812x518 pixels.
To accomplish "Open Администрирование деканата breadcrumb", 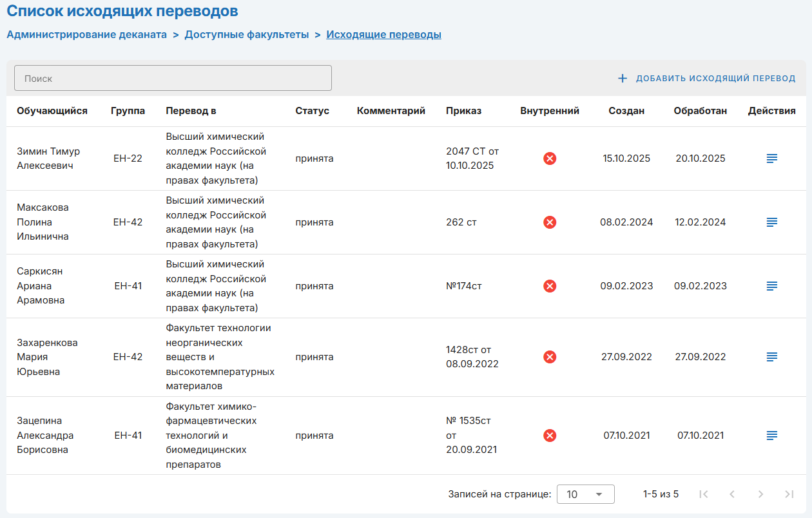I will coord(86,35).
